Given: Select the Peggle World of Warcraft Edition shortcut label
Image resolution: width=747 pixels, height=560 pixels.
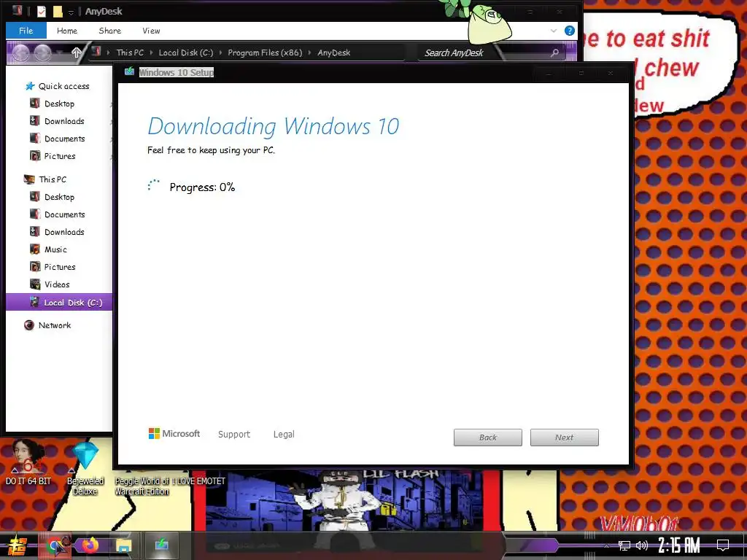Looking at the screenshot, I should [142, 486].
